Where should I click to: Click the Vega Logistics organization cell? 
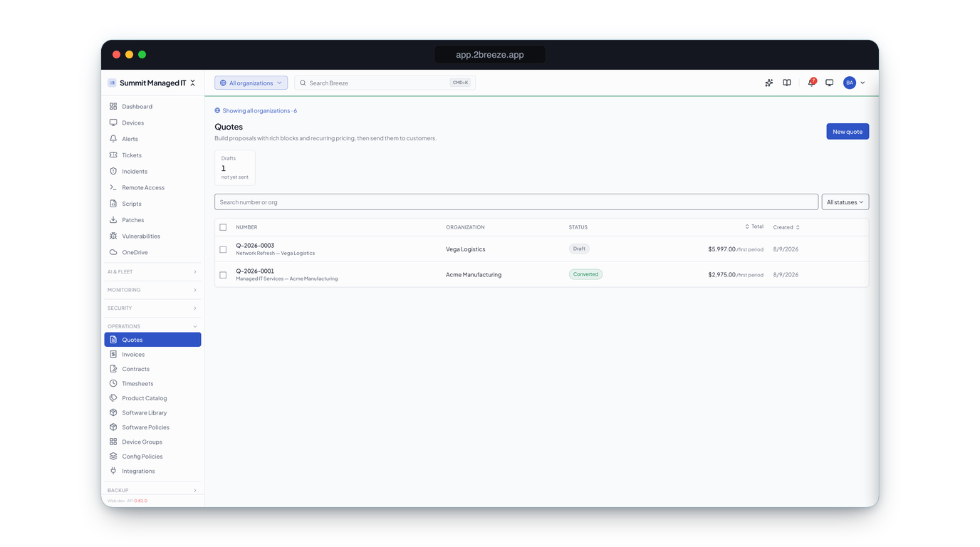coord(466,249)
